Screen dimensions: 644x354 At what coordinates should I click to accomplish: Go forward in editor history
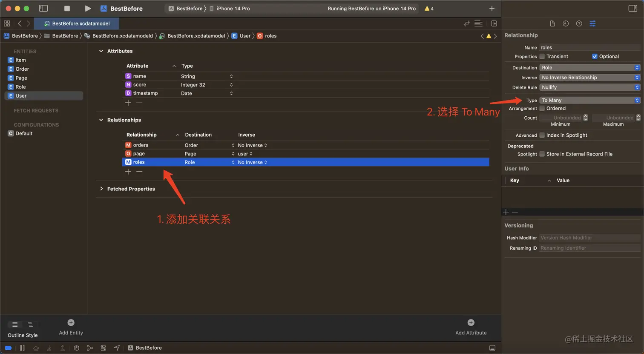pyautogui.click(x=29, y=23)
